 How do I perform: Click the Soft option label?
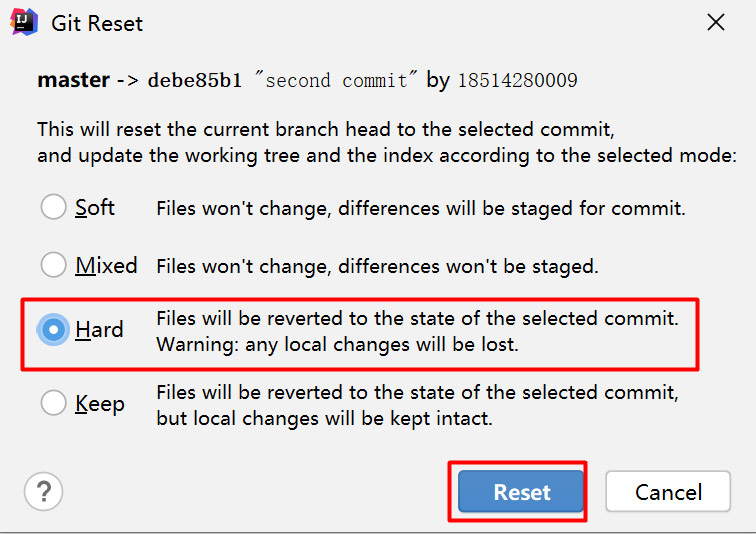tap(95, 208)
